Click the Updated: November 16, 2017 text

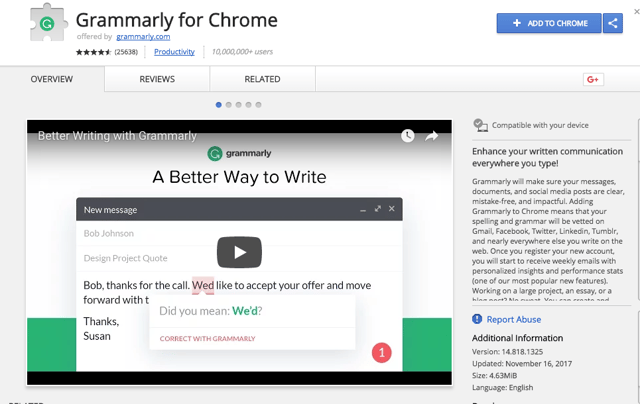(522, 364)
